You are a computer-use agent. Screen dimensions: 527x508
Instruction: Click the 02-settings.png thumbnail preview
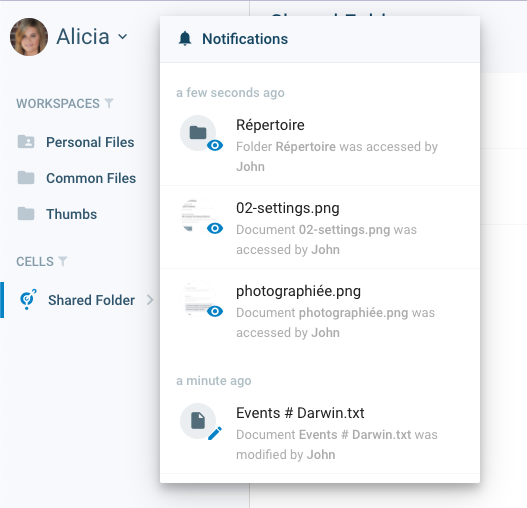pos(198,216)
